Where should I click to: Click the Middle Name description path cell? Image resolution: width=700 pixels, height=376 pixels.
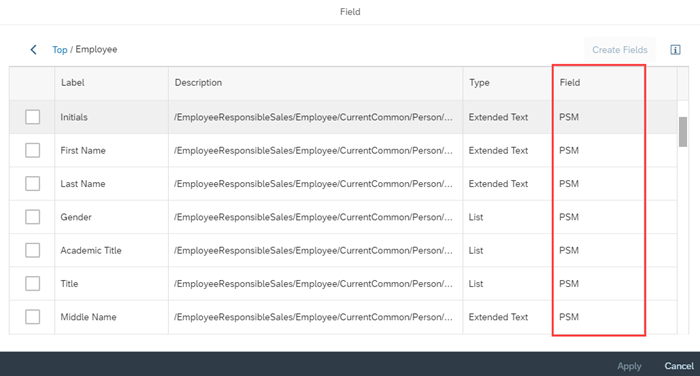315,317
